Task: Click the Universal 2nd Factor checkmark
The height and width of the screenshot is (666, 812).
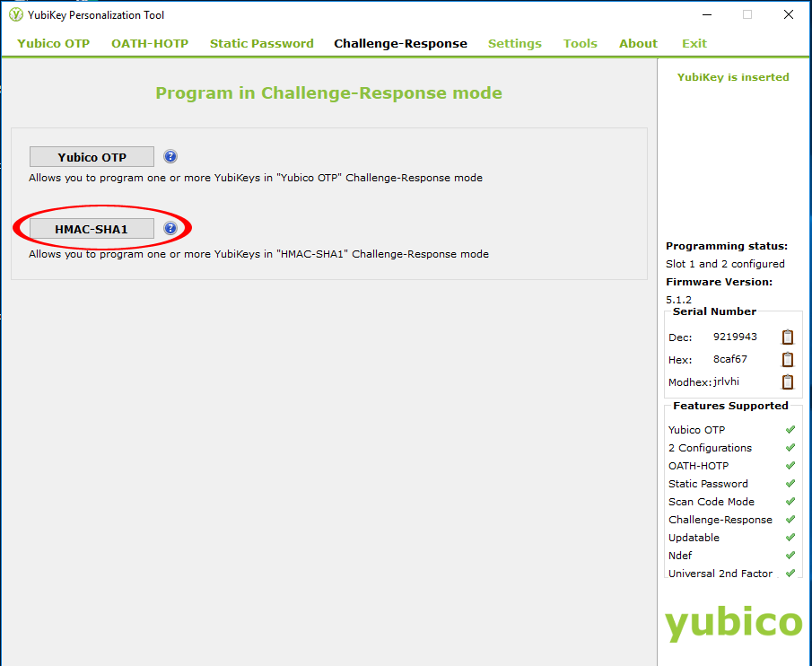Action: [790, 574]
